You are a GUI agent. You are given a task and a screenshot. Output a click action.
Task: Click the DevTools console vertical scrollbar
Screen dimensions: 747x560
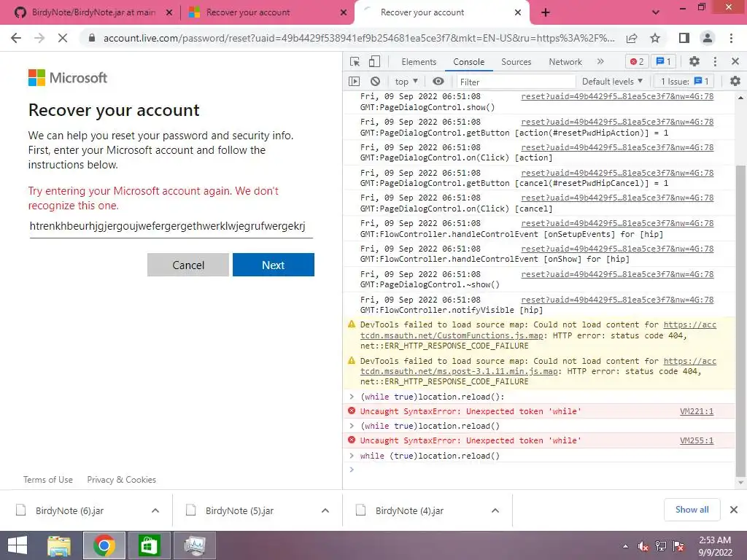tap(740, 321)
